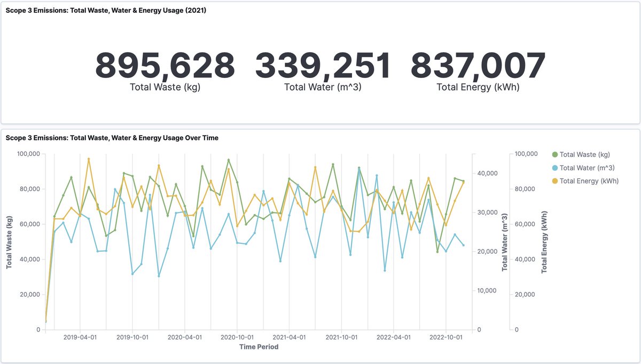This screenshot has width=641, height=364.
Task: Select a peak point on the Total Energy line
Action: point(89,159)
